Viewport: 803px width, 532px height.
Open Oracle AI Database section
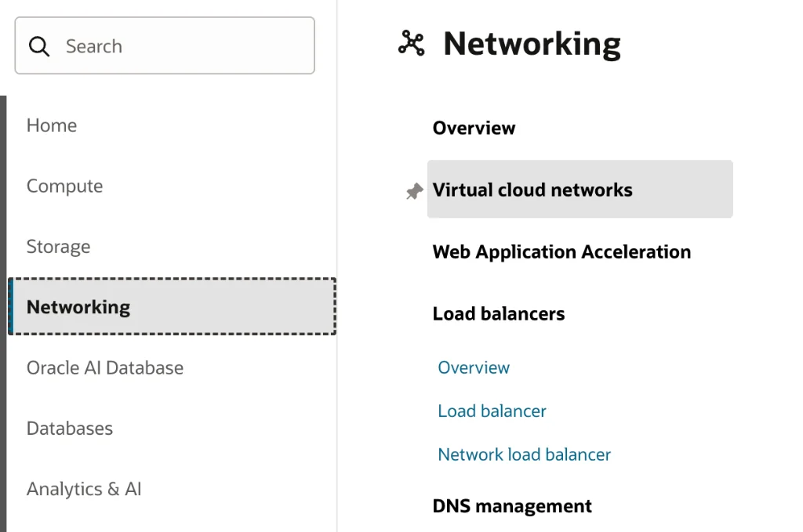pyautogui.click(x=105, y=367)
